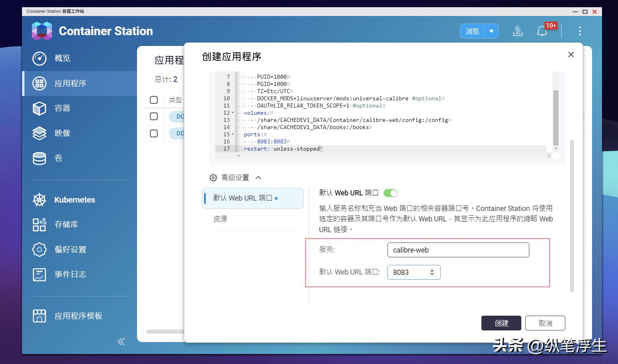Open the Kubernetes helm wheel icon

pyautogui.click(x=39, y=200)
